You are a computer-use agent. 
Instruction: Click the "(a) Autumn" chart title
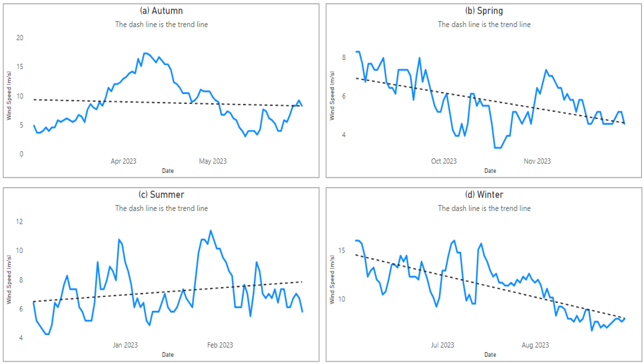pyautogui.click(x=161, y=11)
